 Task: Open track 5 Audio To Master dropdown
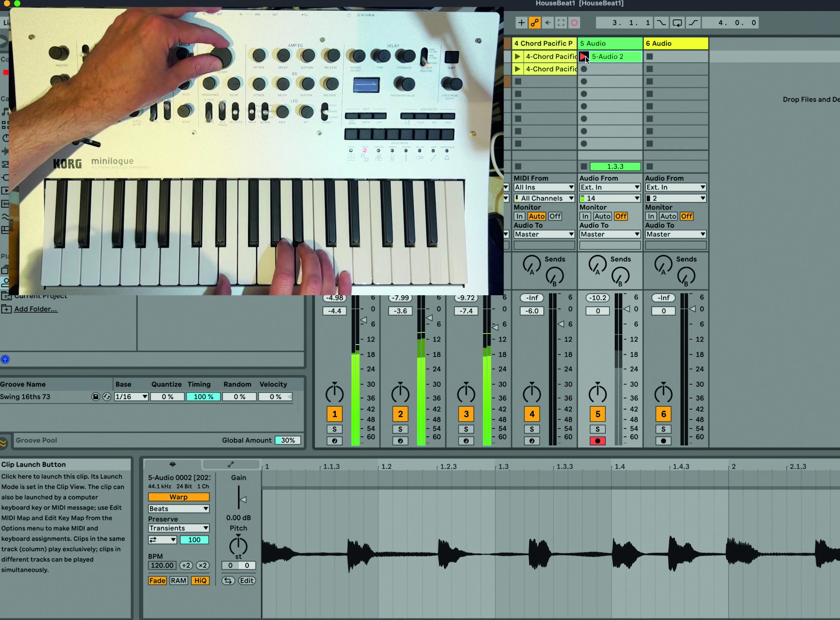coord(610,234)
